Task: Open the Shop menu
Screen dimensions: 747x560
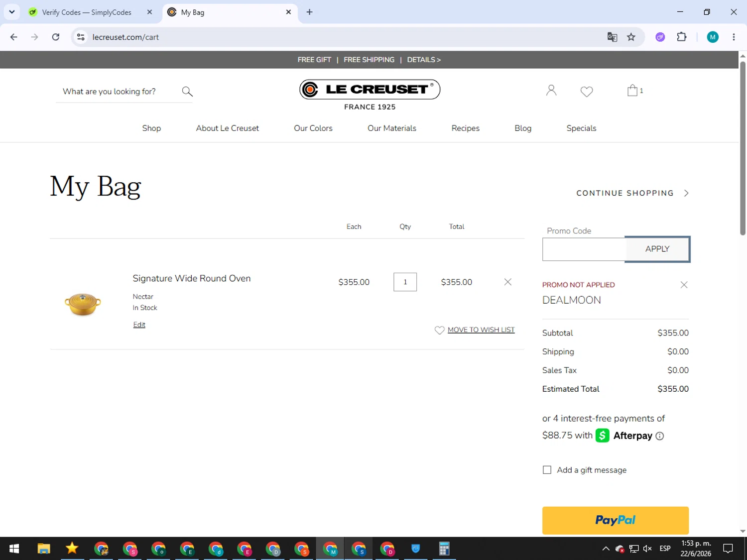Action: [151, 128]
